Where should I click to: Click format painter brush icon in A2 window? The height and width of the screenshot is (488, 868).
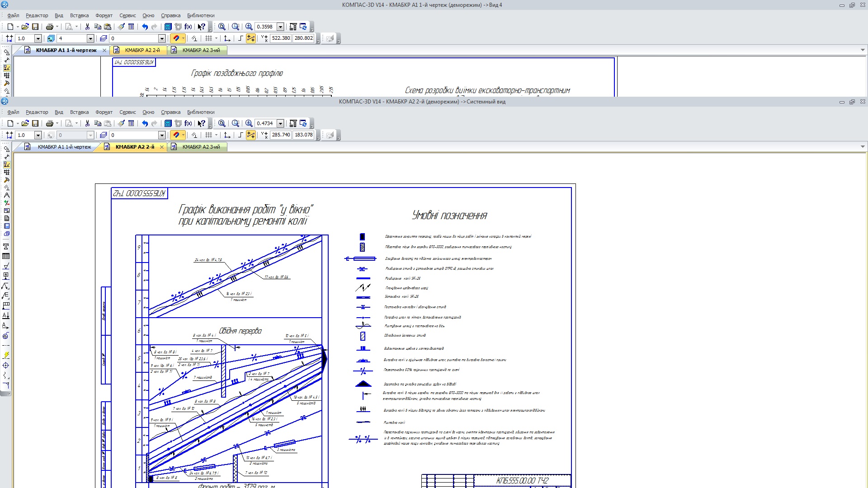(x=121, y=123)
